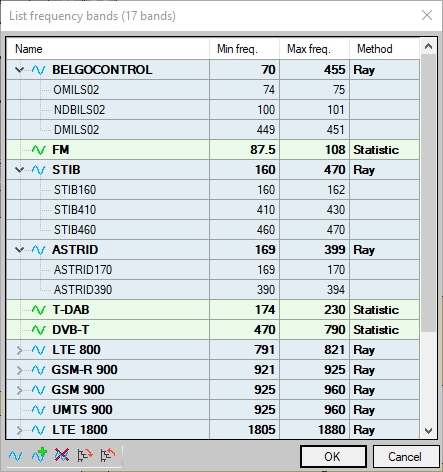Viewport: 443px width, 472px height.
Task: Click the blue wave icon beside LTE 800
Action: click(x=39, y=350)
